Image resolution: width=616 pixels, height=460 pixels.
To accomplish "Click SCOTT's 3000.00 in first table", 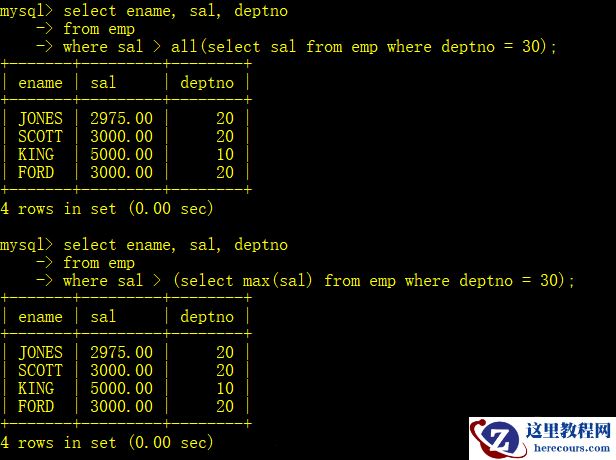I will [121, 136].
